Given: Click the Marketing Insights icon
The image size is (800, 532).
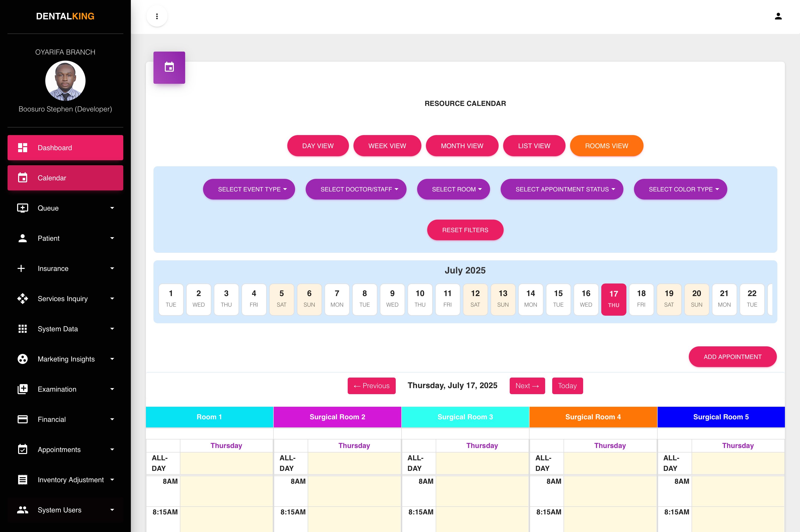Looking at the screenshot, I should click(22, 359).
